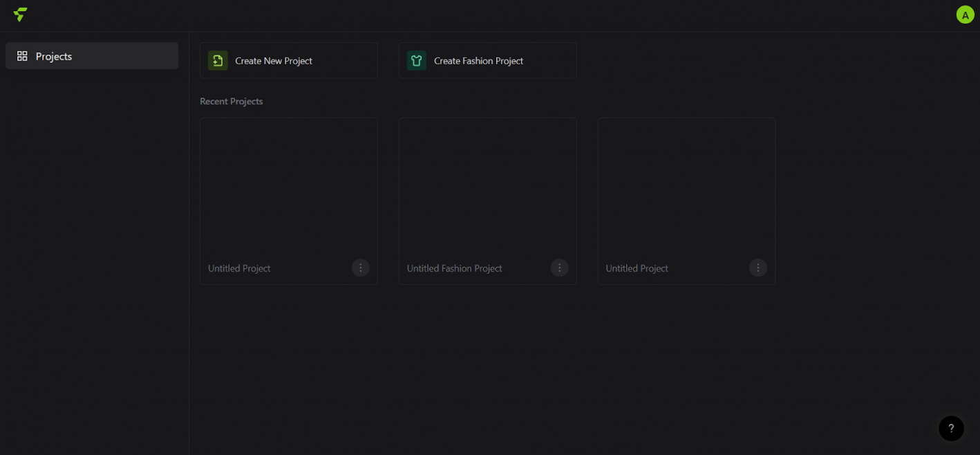The height and width of the screenshot is (455, 980).
Task: Click the green app logo
Action: click(20, 15)
